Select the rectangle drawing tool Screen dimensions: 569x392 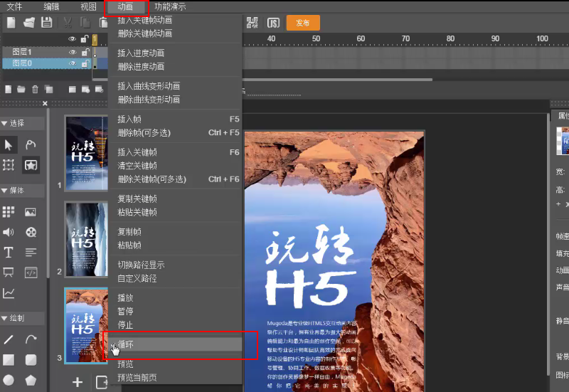(9, 360)
